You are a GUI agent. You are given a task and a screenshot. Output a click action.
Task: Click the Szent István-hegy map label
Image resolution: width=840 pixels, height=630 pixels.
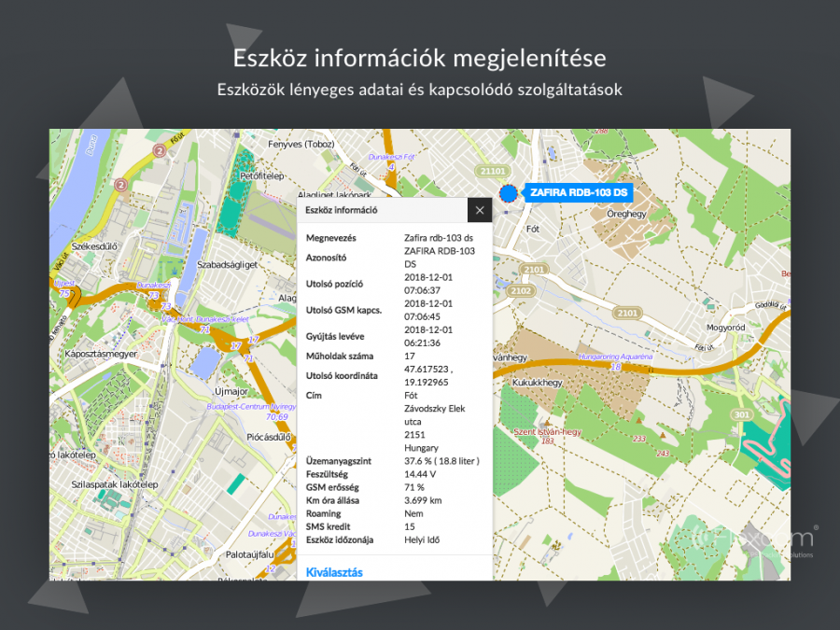[x=548, y=431]
